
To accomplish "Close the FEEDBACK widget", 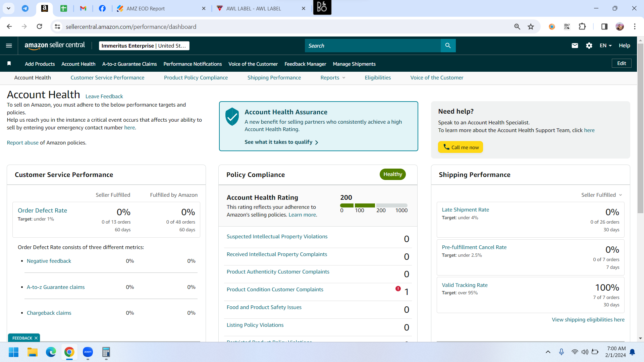I will [36, 338].
